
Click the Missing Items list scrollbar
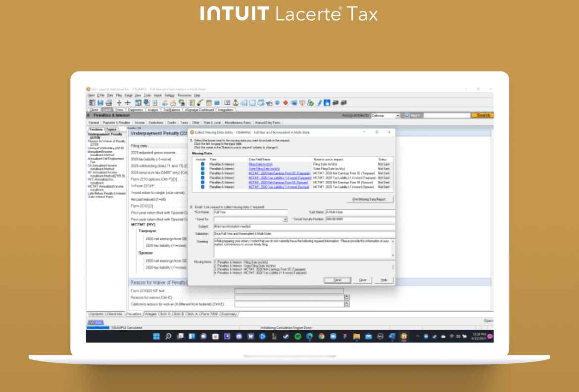point(393,267)
